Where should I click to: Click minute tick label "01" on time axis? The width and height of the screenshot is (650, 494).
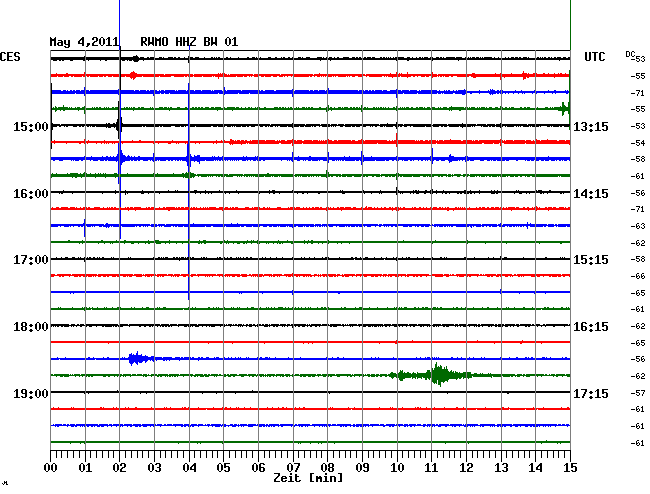pyautogui.click(x=85, y=468)
